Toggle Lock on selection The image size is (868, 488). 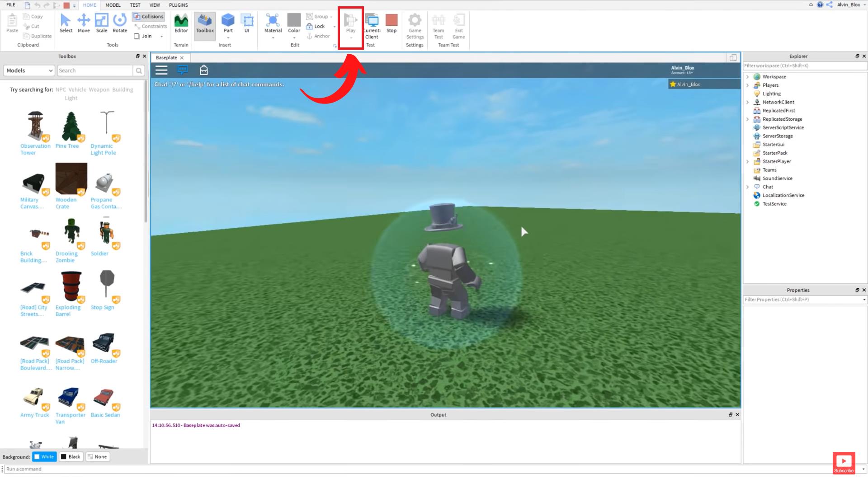coord(316,26)
